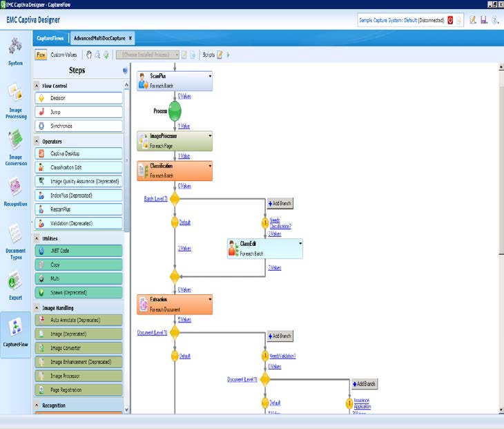Screen dimensions: 504x429
Task: Select the .NET Code utility step
Action: point(79,251)
